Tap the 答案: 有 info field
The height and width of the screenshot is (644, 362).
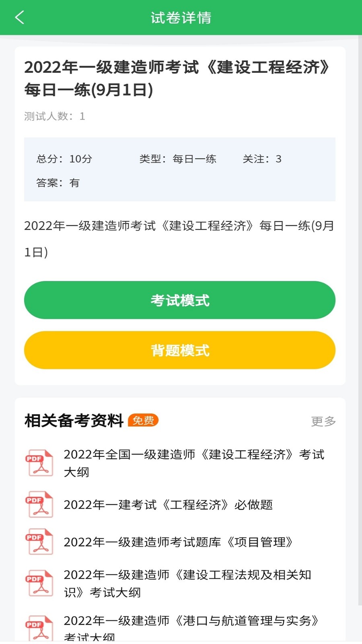pos(58,183)
